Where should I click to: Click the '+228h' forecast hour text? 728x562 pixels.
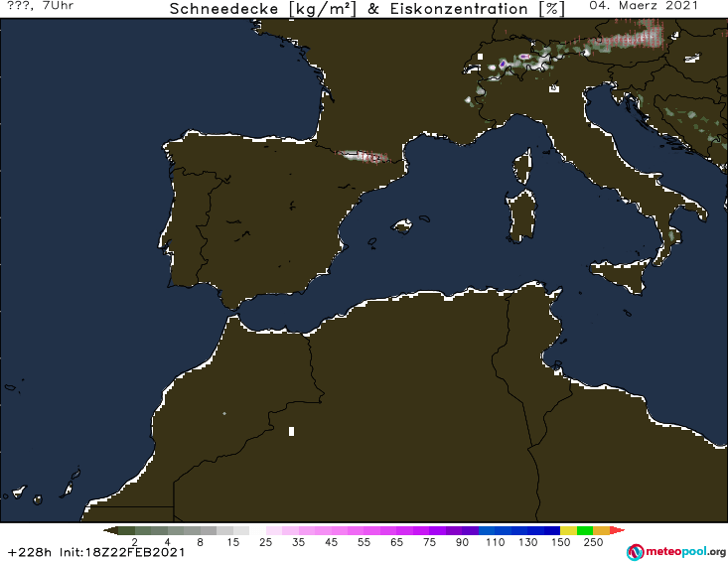[x=30, y=552]
